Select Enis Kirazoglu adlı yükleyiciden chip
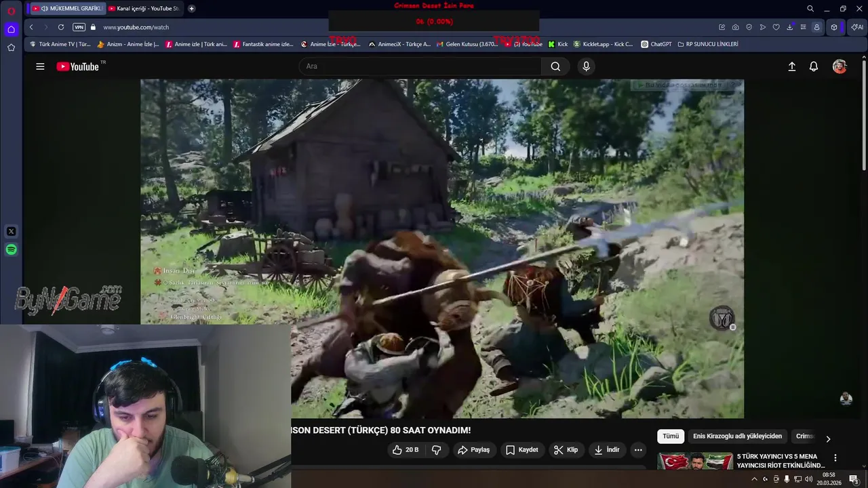Image resolution: width=868 pixels, height=488 pixels. (737, 436)
